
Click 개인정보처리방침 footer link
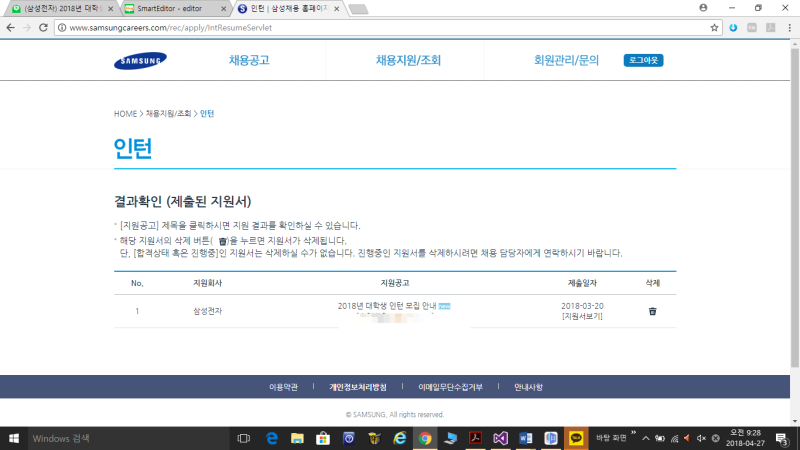(358, 387)
